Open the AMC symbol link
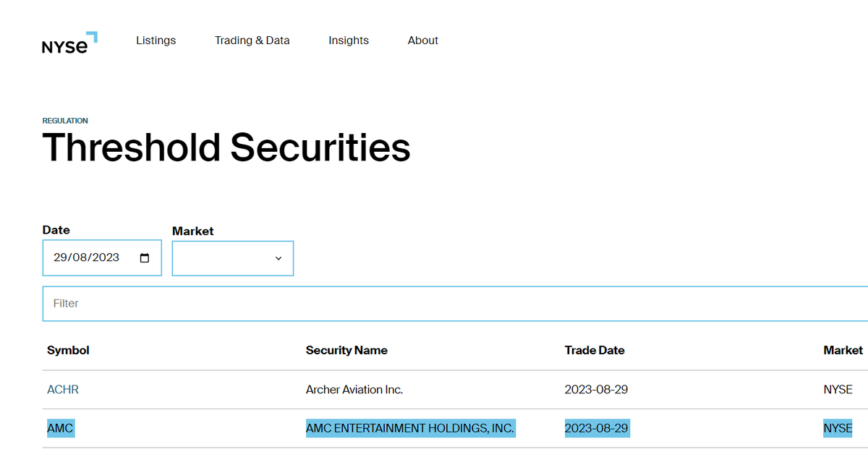 [60, 428]
